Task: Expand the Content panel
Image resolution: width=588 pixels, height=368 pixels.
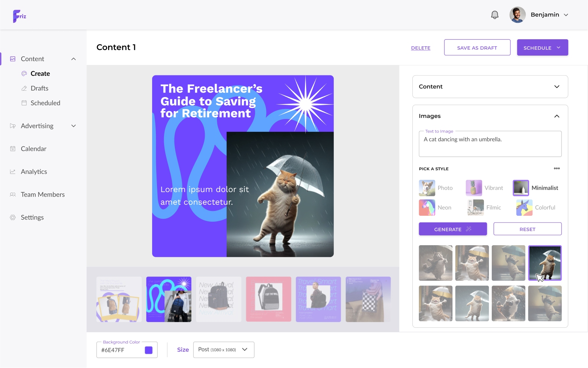Action: tap(490, 87)
